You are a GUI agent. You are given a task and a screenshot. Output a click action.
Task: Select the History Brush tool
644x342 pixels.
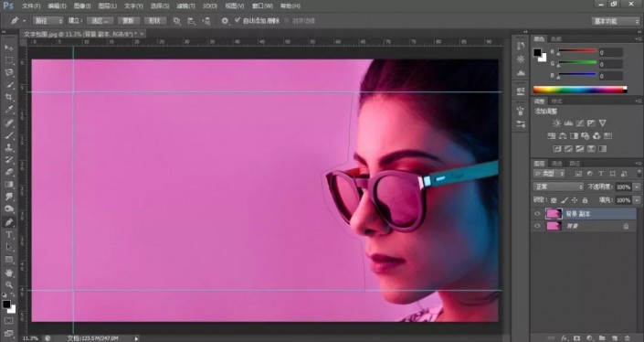pos(8,160)
